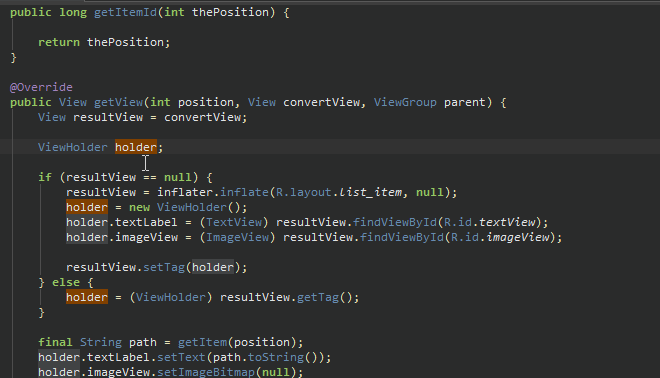Viewport: 660px width, 378px height.
Task: Click the 'long' return type keyword
Action: coord(73,12)
